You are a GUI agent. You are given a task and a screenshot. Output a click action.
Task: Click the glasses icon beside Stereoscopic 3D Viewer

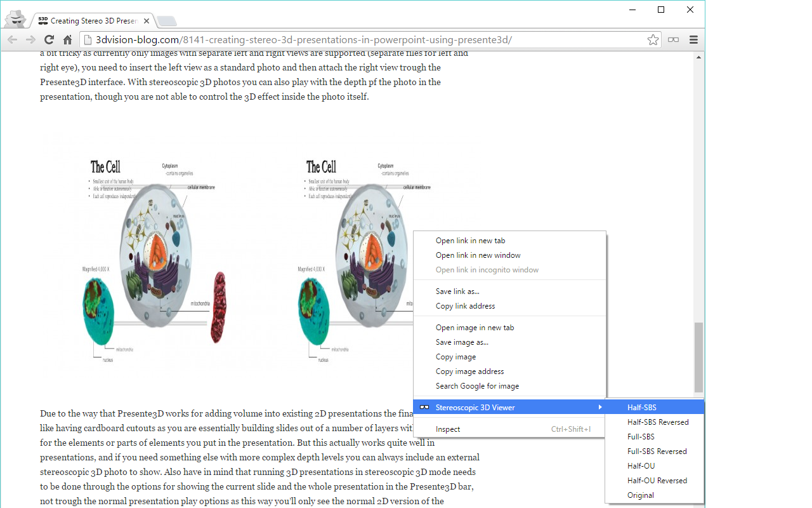[x=424, y=408]
